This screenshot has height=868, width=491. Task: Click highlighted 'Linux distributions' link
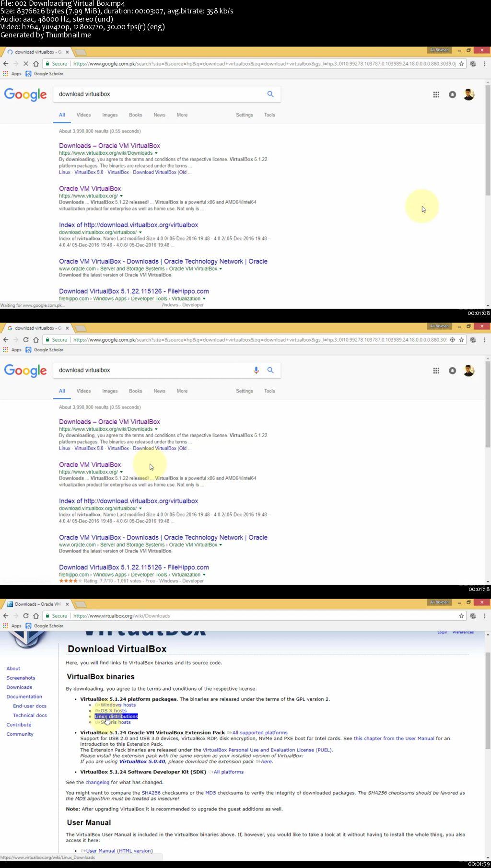116,716
